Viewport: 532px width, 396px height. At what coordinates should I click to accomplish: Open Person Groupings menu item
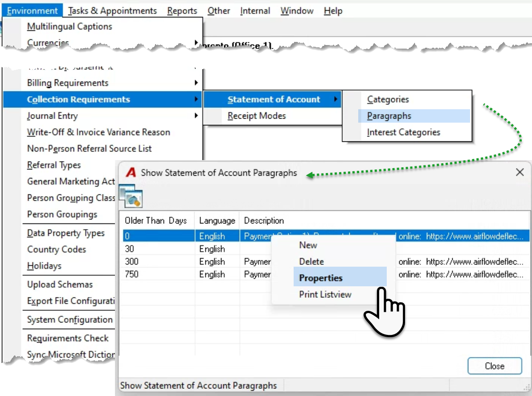[x=59, y=214]
